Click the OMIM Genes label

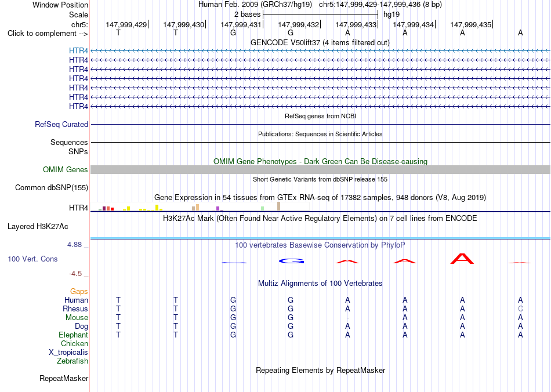click(x=65, y=170)
